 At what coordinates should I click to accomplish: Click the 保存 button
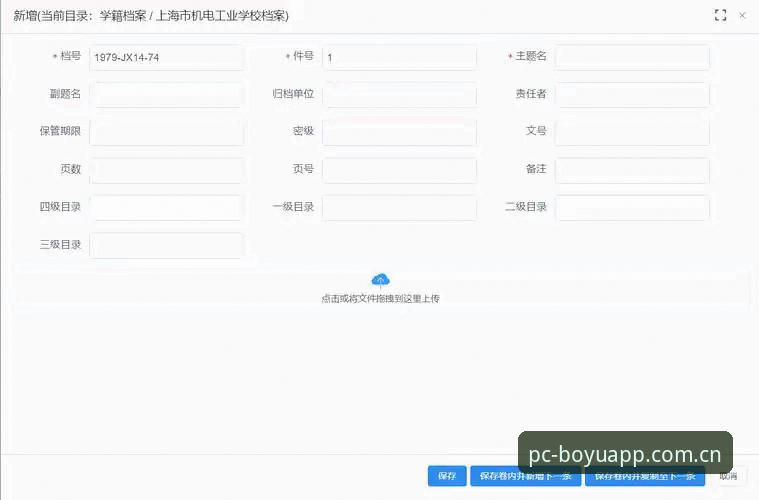click(447, 476)
